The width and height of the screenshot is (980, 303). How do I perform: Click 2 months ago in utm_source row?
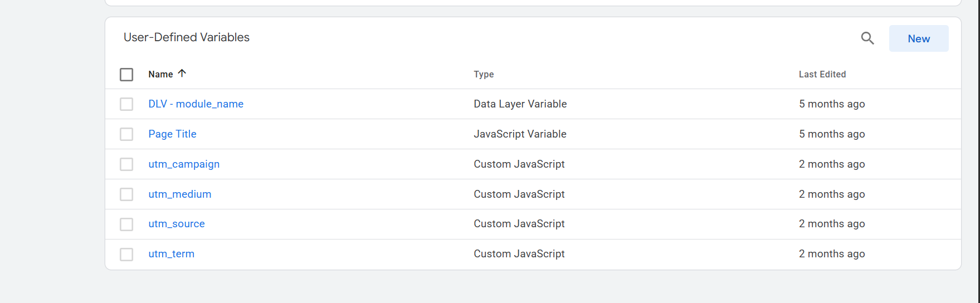click(x=832, y=224)
